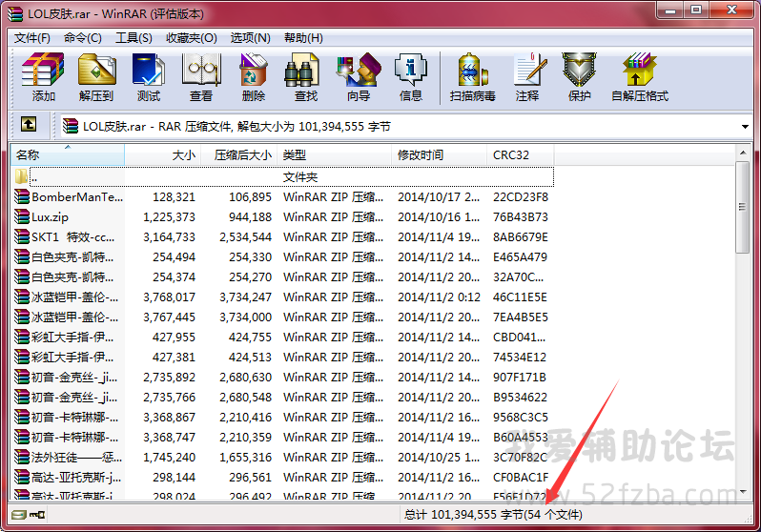
Task: Launch the 向导 (Wizard) tool
Action: (359, 77)
